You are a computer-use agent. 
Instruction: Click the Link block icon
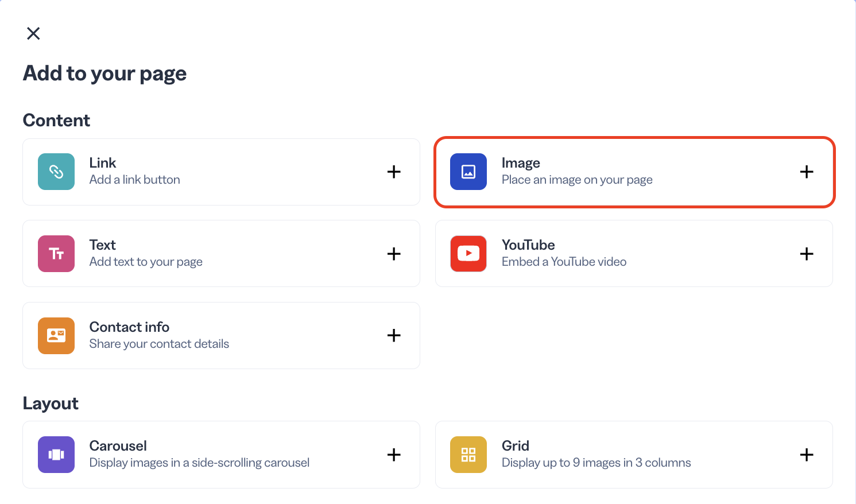click(x=56, y=172)
